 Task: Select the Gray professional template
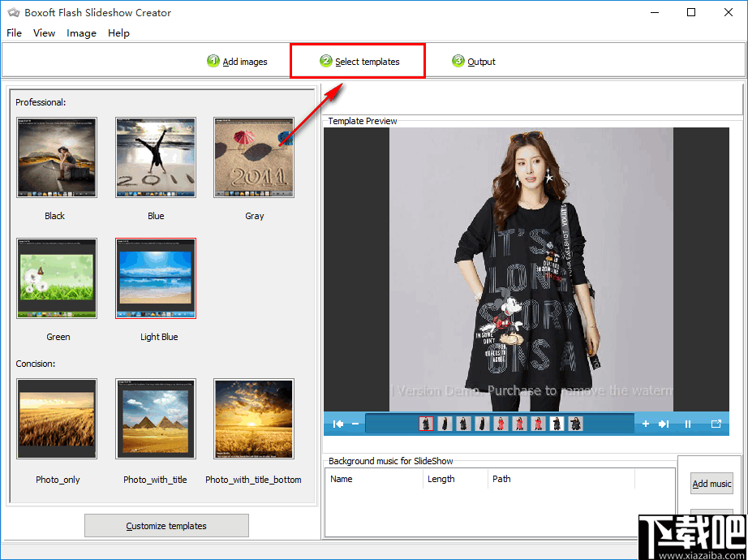254,157
